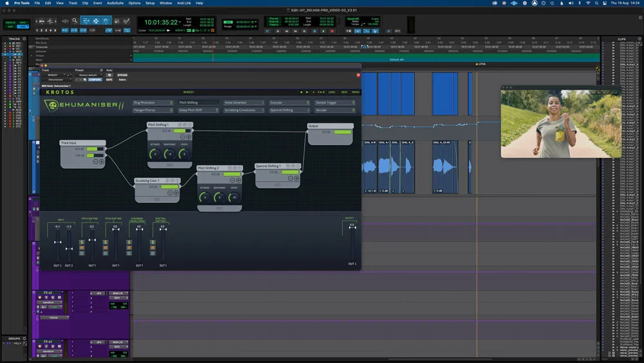Screen dimensions: 644x363
Task: Add a Sample Trigger module
Action: click(335, 103)
